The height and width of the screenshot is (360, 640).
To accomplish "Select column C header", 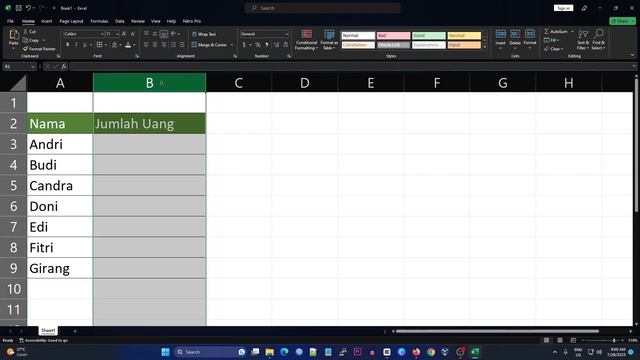I will (x=239, y=83).
